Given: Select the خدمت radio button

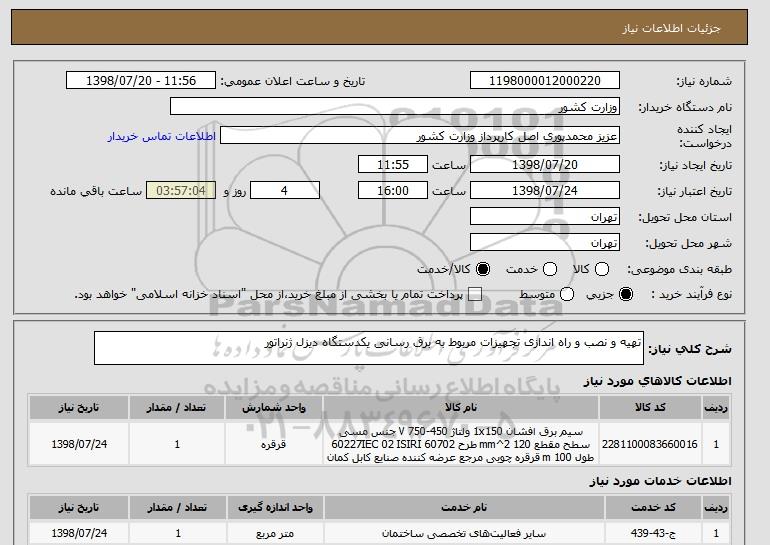Looking at the screenshot, I should point(550,269).
